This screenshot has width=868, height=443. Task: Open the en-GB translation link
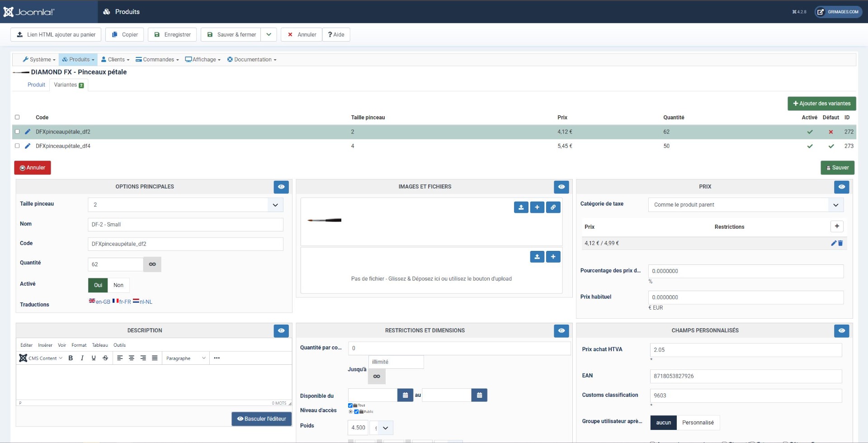[x=99, y=302]
